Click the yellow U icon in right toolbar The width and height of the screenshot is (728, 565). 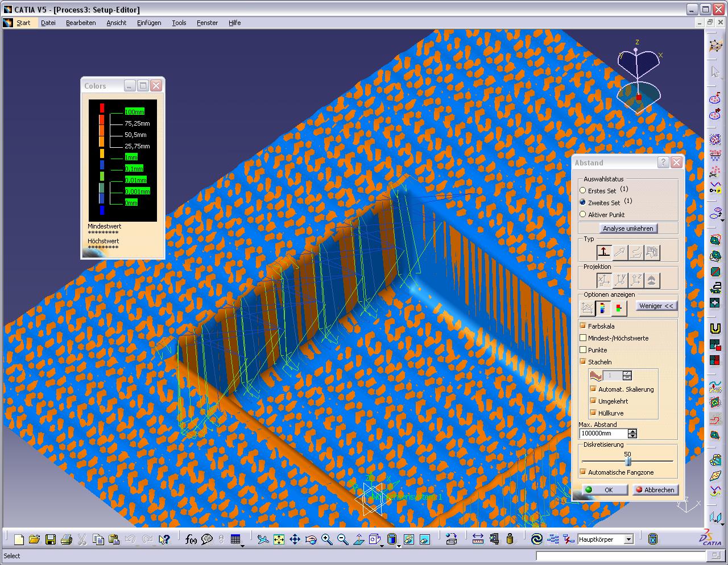coord(715,329)
